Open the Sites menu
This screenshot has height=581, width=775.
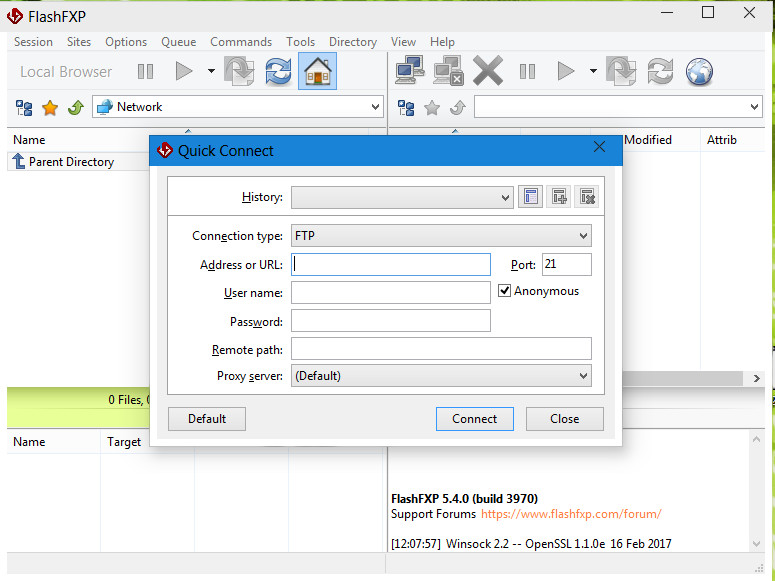pyautogui.click(x=79, y=42)
